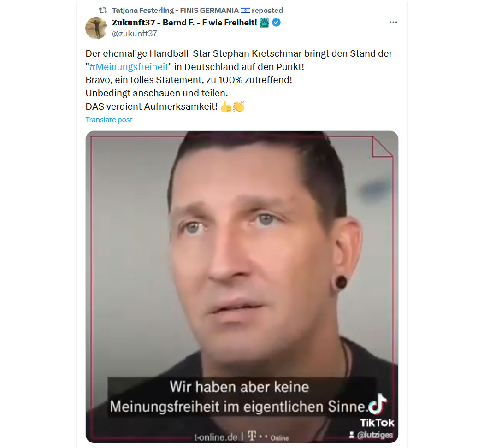Click the Israel flag emoji in header
Image resolution: width=484 pixels, height=448 pixels.
245,11
